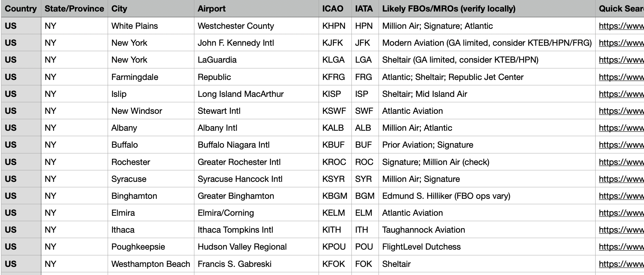Select the ICAO column header cell

pyautogui.click(x=335, y=9)
